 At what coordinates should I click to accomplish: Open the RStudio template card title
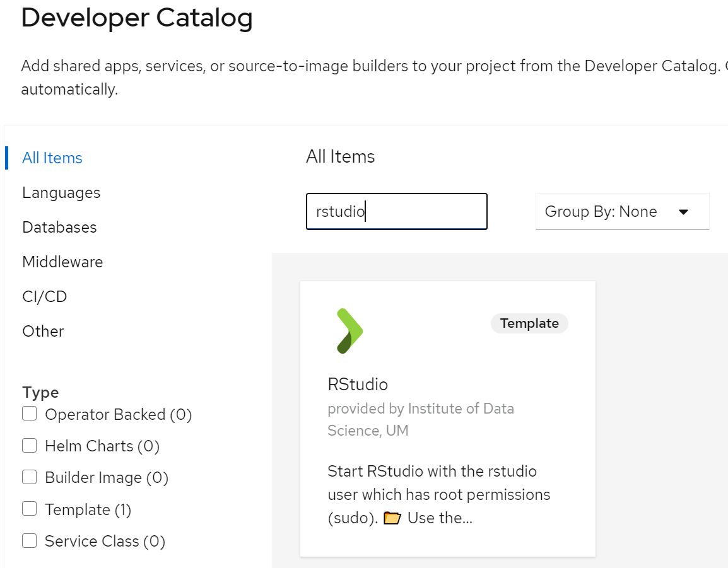[x=358, y=385]
